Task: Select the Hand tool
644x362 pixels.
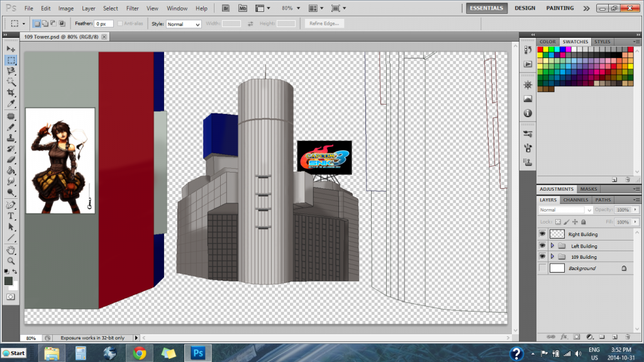Action: point(11,250)
